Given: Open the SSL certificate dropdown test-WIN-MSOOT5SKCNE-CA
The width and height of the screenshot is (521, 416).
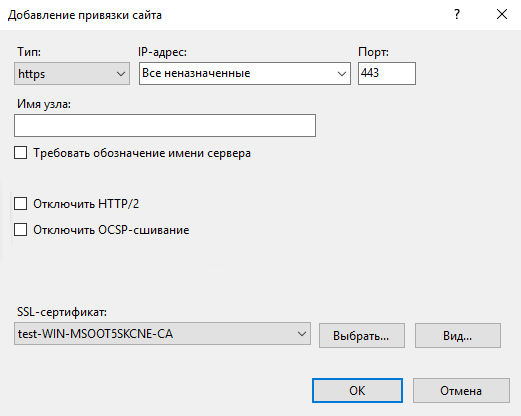Looking at the screenshot, I should click(162, 333).
